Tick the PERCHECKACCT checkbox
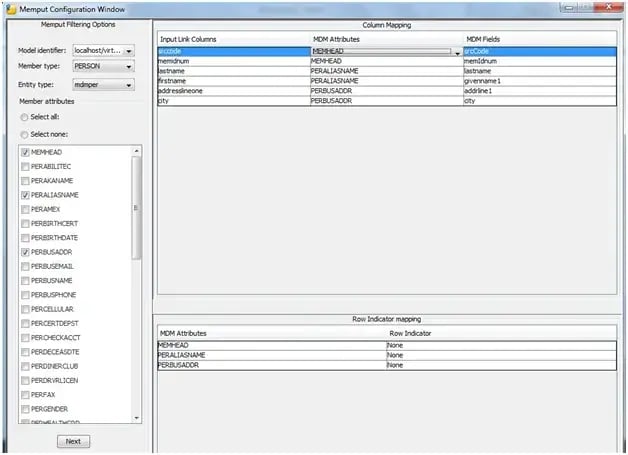 click(x=25, y=338)
